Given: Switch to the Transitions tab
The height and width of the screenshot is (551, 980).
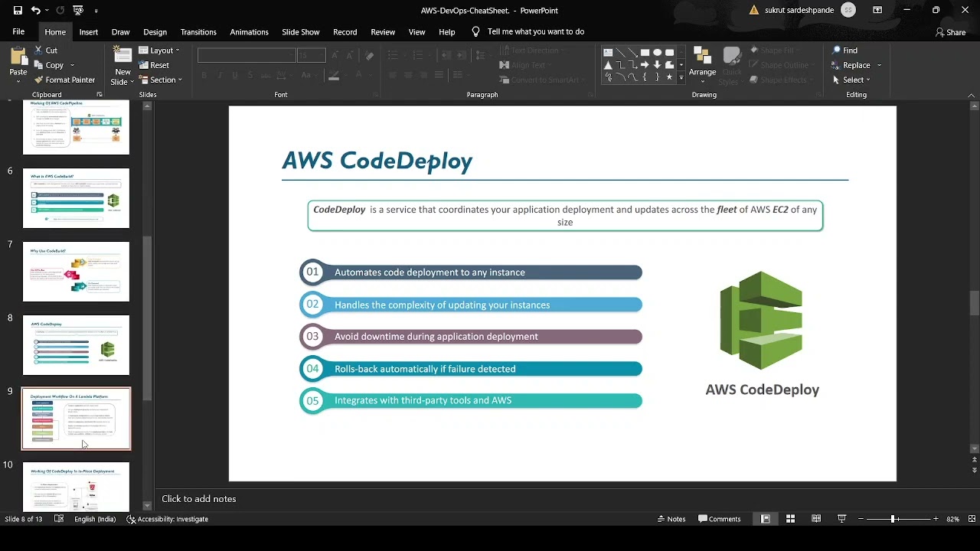Looking at the screenshot, I should click(x=198, y=32).
